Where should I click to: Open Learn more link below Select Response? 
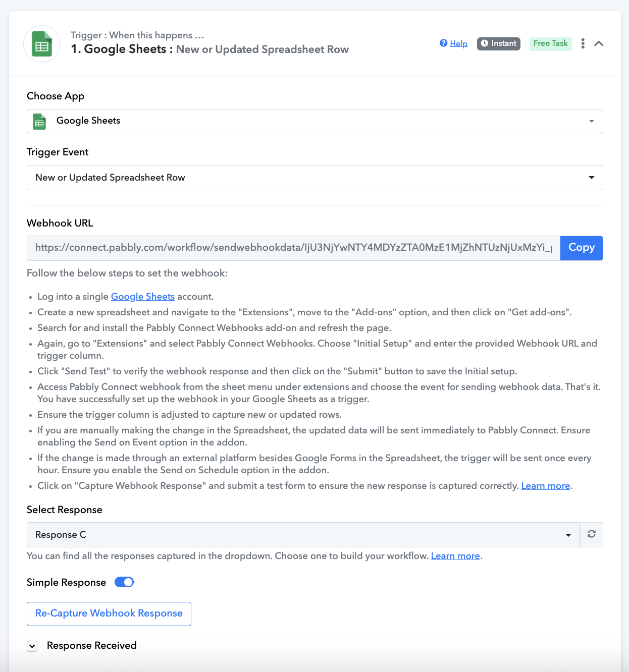pos(455,556)
